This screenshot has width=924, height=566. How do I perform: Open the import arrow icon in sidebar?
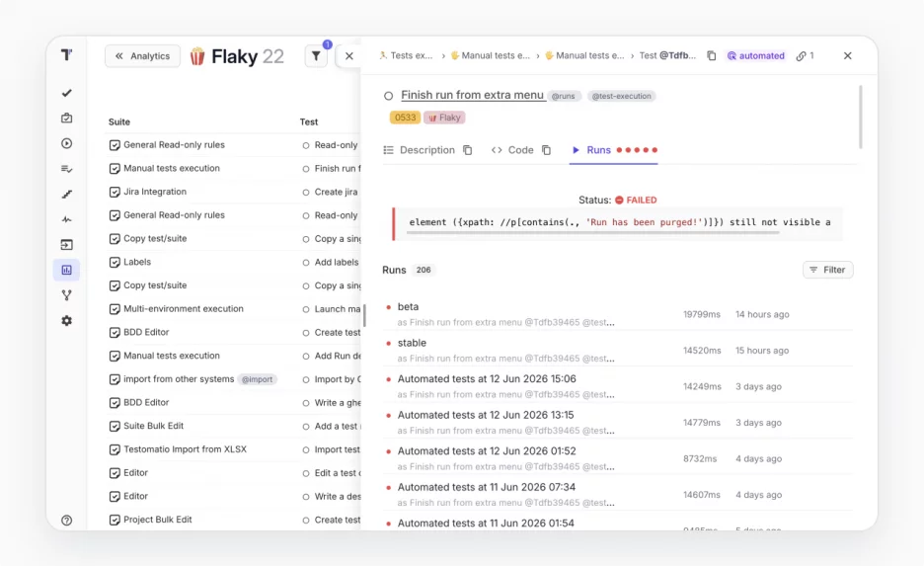coord(66,245)
